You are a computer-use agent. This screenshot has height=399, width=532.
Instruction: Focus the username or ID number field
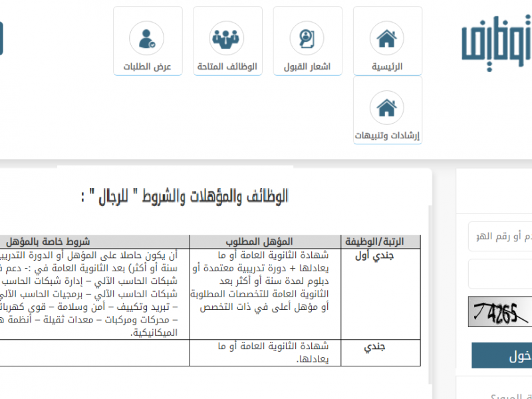click(x=500, y=237)
